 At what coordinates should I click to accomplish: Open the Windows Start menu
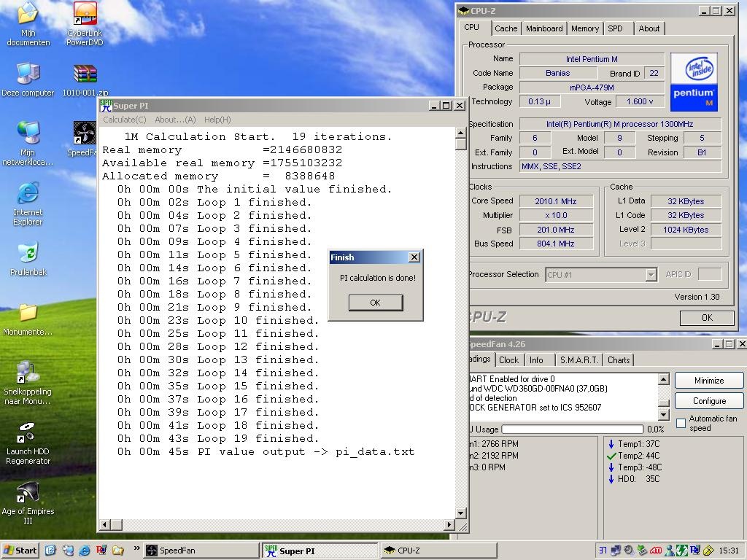pos(20,551)
